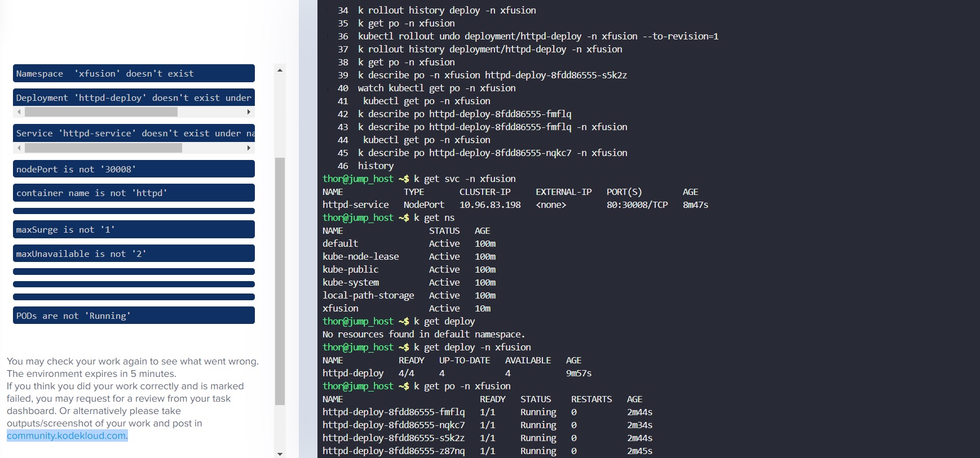
Task: Click pod "httpd-deploy-8fdd86555-fmflq" in the pod table
Action: pyautogui.click(x=394, y=412)
